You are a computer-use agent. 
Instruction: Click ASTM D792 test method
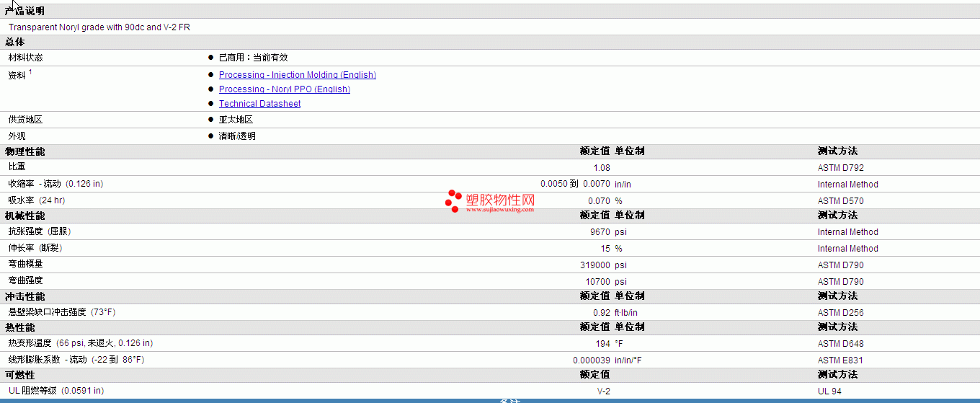(840, 168)
